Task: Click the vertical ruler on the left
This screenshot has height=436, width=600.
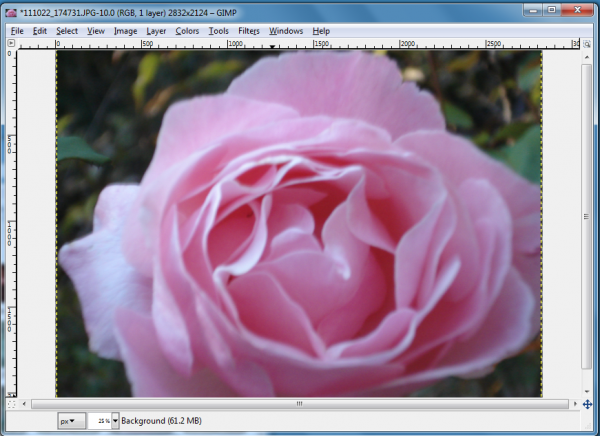Action: pyautogui.click(x=11, y=222)
